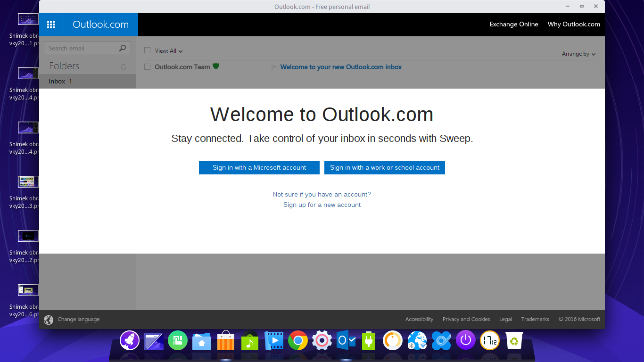
Task: Click Sign in with a work or school account
Action: [x=385, y=168]
